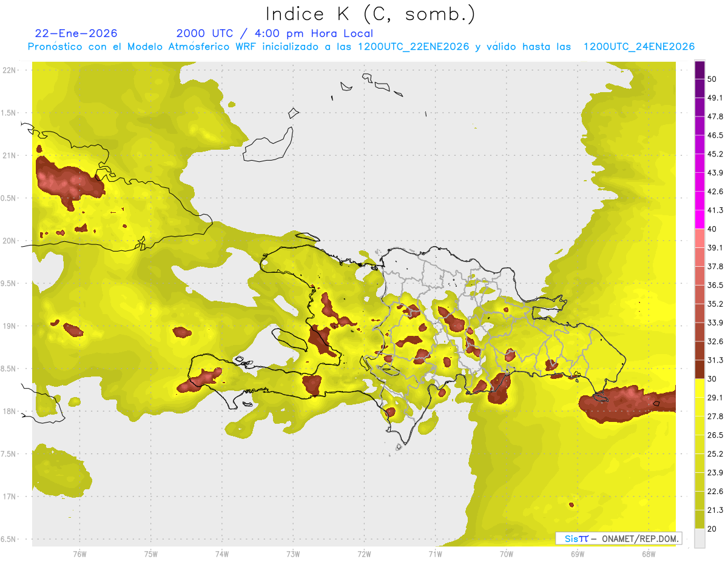Screen dimensions: 728x562
Task: Click the legend value "47.8"
Action: 715,117
